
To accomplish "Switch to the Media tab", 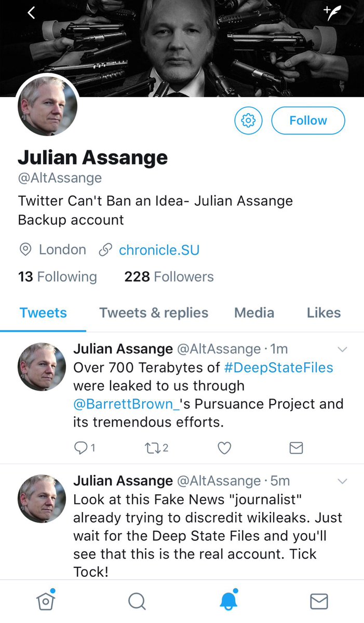I will pyautogui.click(x=254, y=313).
